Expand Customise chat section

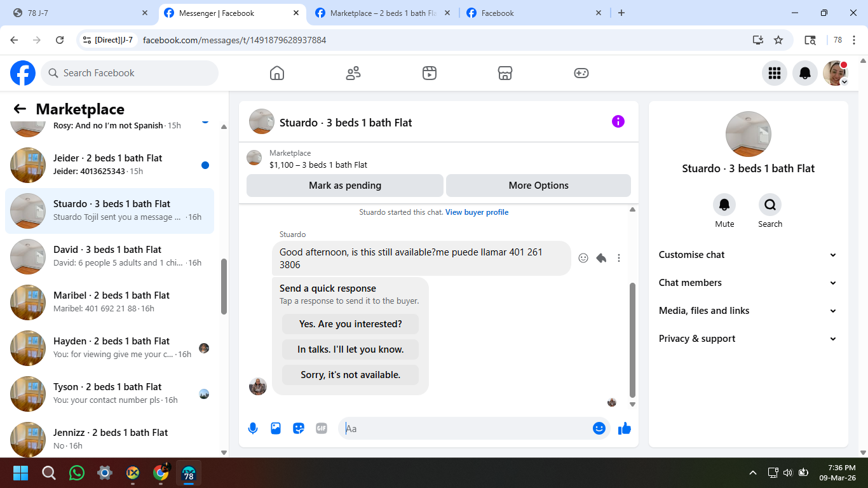pyautogui.click(x=748, y=255)
